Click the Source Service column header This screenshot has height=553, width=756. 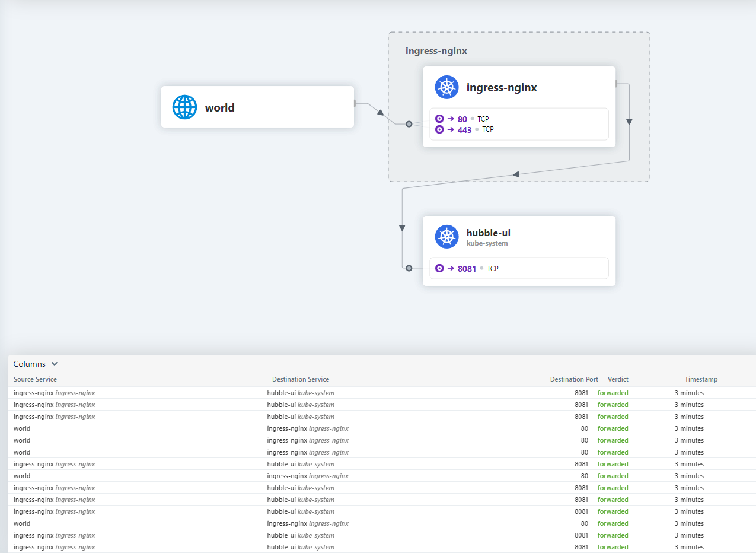point(36,379)
